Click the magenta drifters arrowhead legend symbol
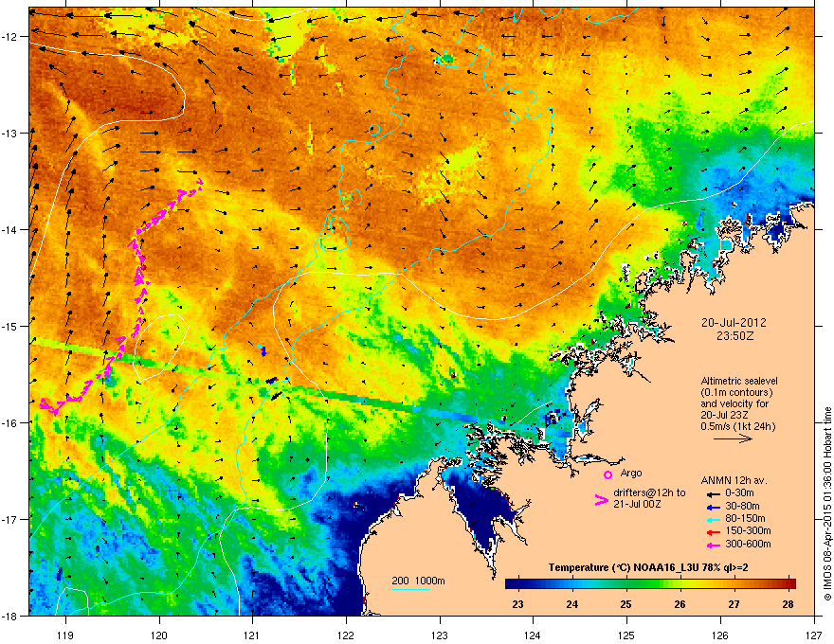The width and height of the screenshot is (834, 644). coord(602,499)
